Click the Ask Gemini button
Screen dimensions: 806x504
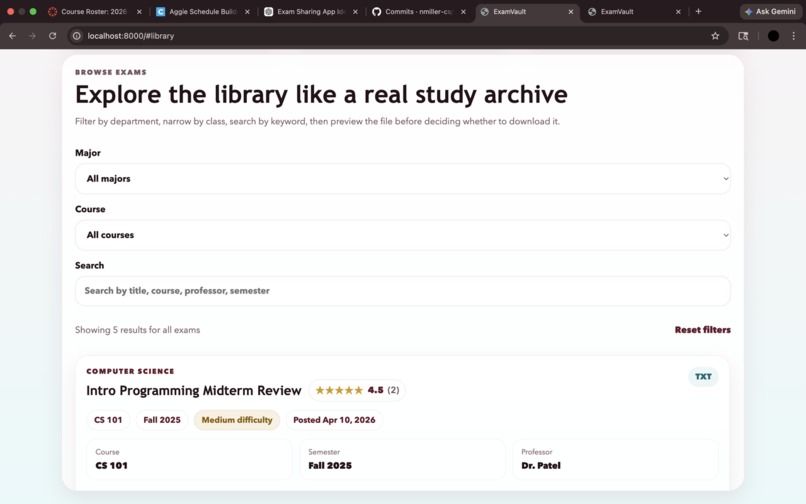click(x=770, y=11)
